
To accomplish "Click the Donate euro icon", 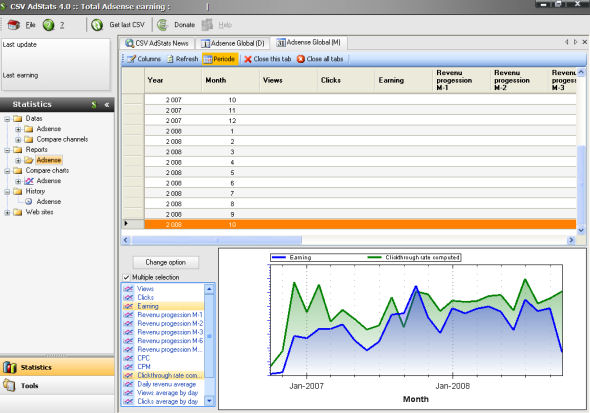I will pyautogui.click(x=162, y=25).
